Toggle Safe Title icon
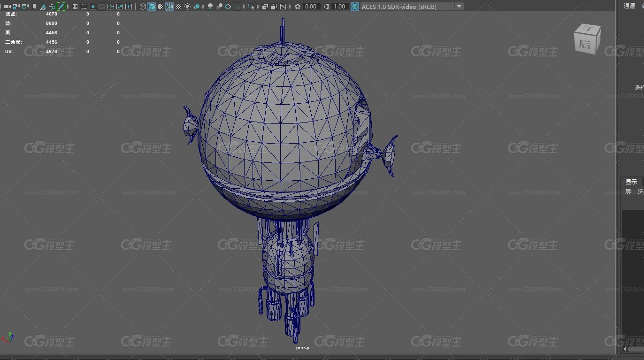 [128, 7]
